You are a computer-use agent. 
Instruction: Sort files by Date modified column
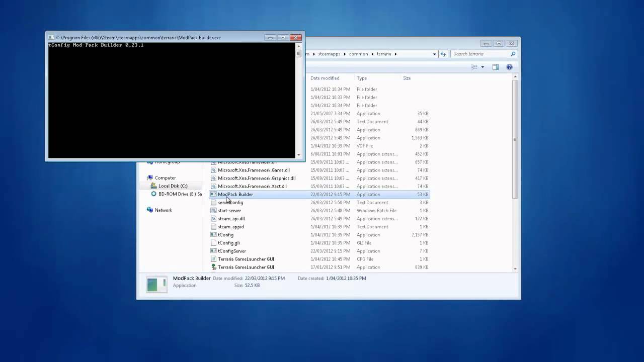(325, 78)
